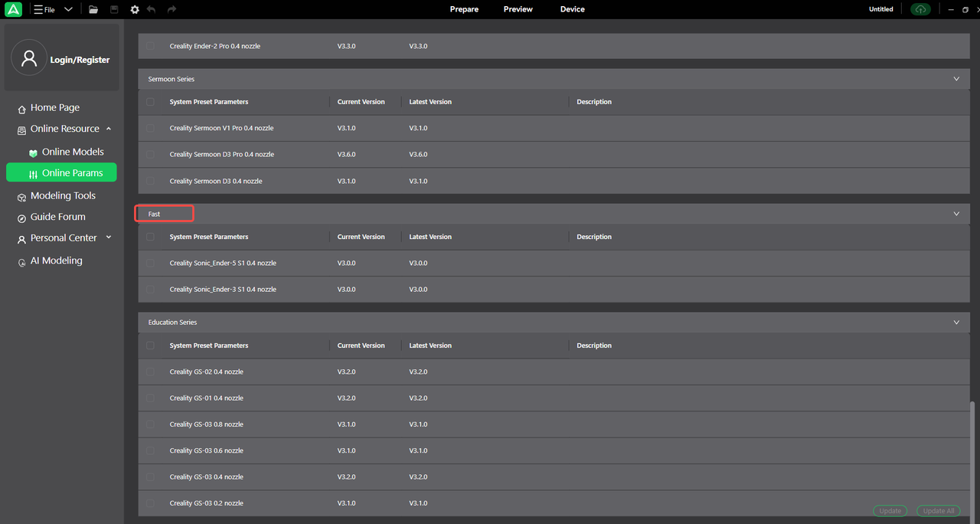Screen dimensions: 980x524
Task: Click the Education Series section title
Action: coord(173,323)
